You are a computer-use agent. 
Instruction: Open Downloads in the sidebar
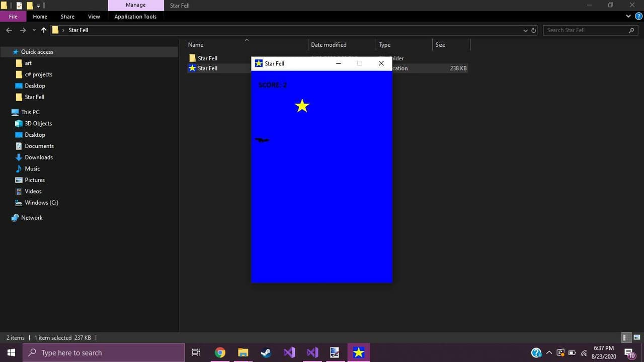click(39, 157)
